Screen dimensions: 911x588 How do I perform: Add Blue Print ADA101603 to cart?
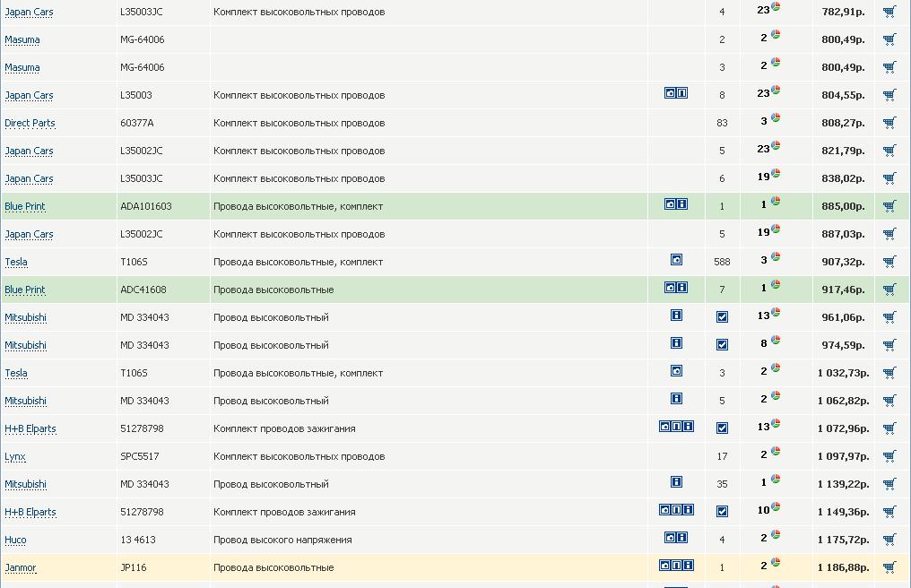point(889,205)
